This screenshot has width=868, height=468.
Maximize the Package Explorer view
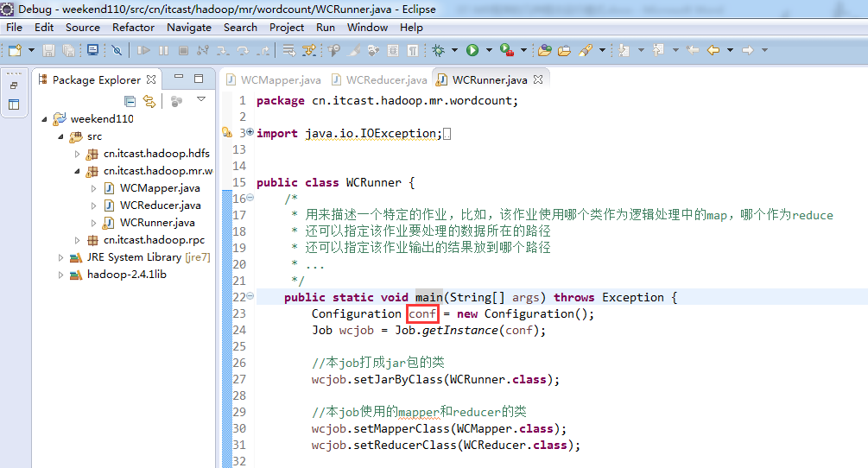[x=199, y=79]
